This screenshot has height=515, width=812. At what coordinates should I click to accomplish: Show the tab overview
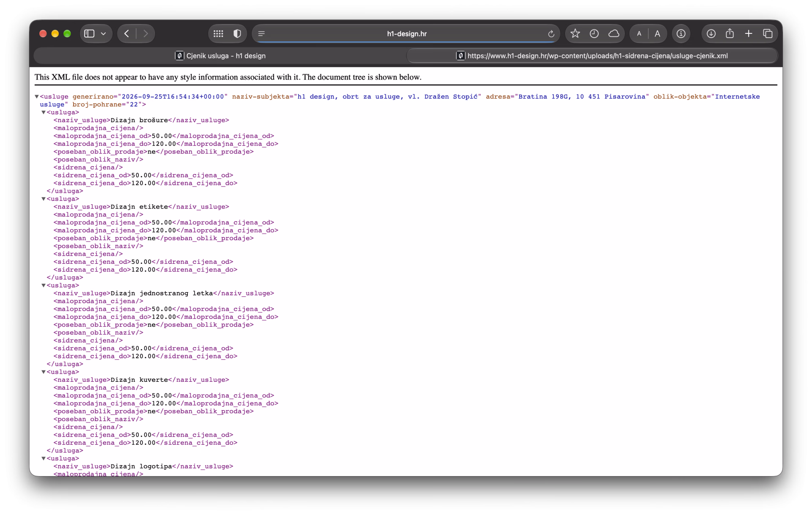point(768,33)
